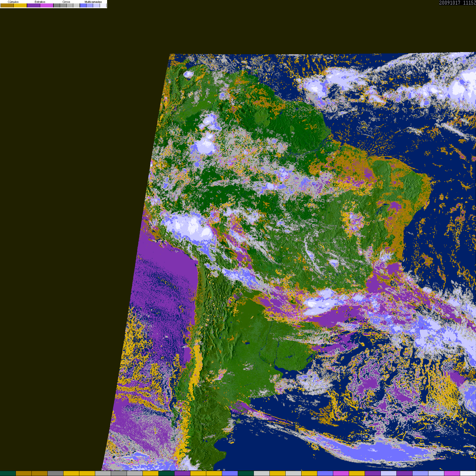476x476 pixels.
Task: Click the Cirros legend label
Action: (66, 2)
